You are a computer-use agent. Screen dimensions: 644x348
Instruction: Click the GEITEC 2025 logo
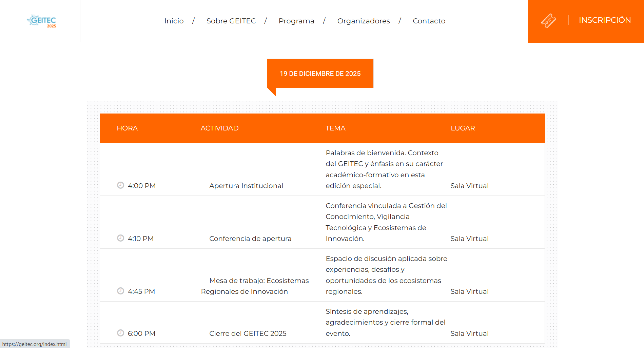pos(42,21)
